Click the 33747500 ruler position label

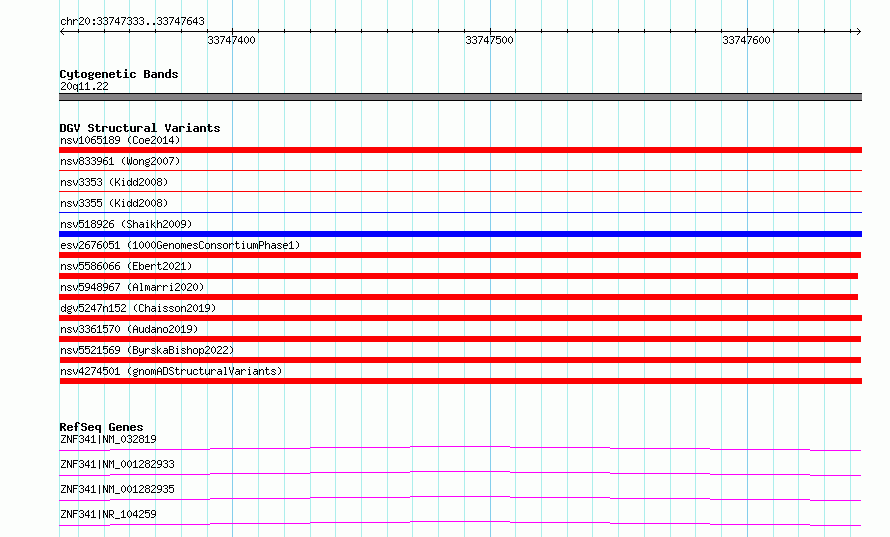click(489, 40)
